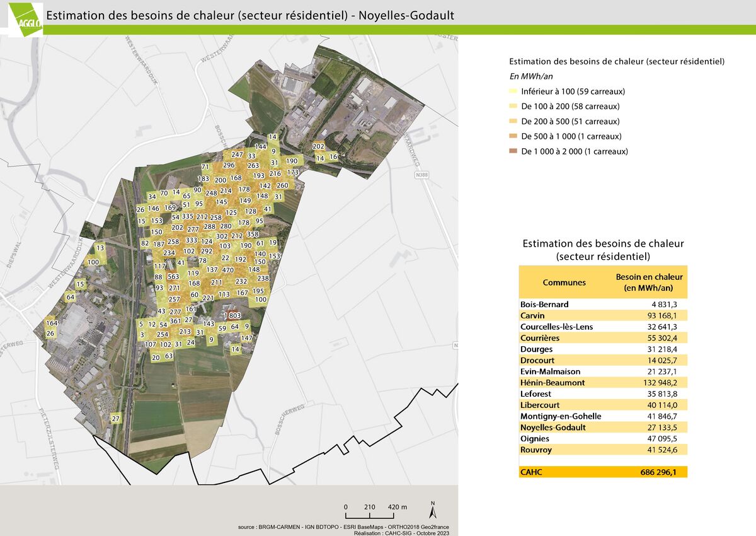The image size is (756, 536).
Task: Select the 'Inférieur à 100' legend color swatch
Action: 513,91
